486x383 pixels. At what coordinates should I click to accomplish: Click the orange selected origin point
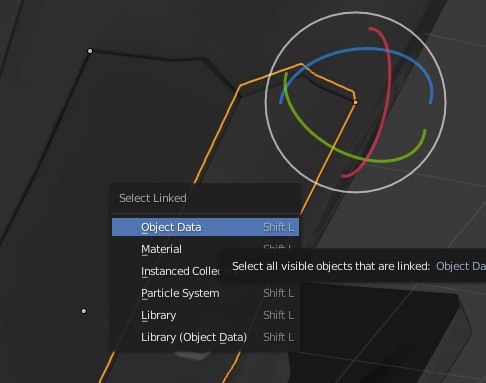(356, 102)
